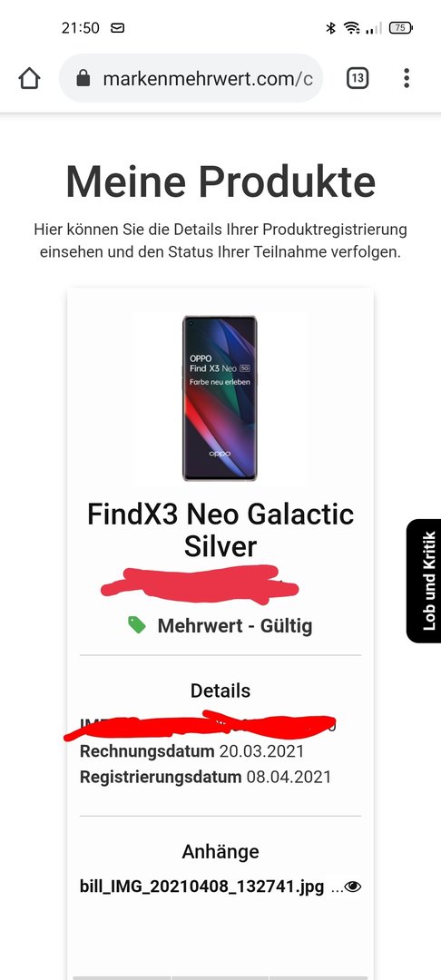The height and width of the screenshot is (980, 441).
Task: Open the tab switcher showing 13 tabs
Action: pyautogui.click(x=358, y=78)
